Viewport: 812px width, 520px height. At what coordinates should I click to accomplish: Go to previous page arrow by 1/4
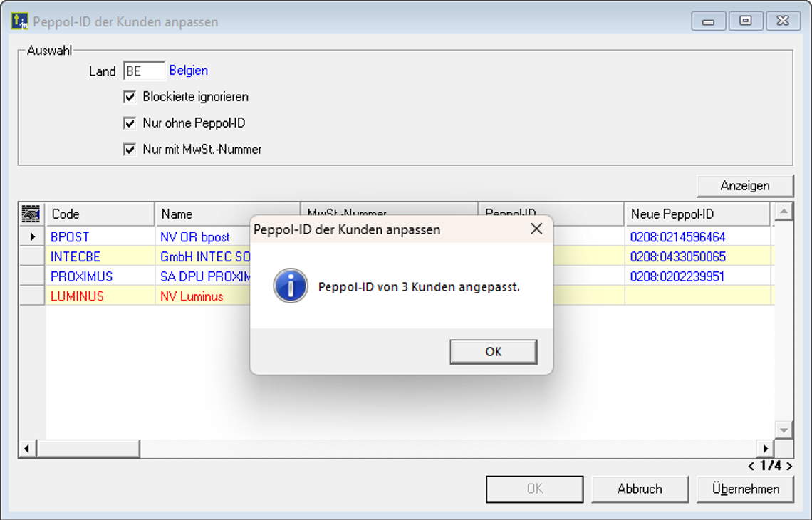coord(752,466)
